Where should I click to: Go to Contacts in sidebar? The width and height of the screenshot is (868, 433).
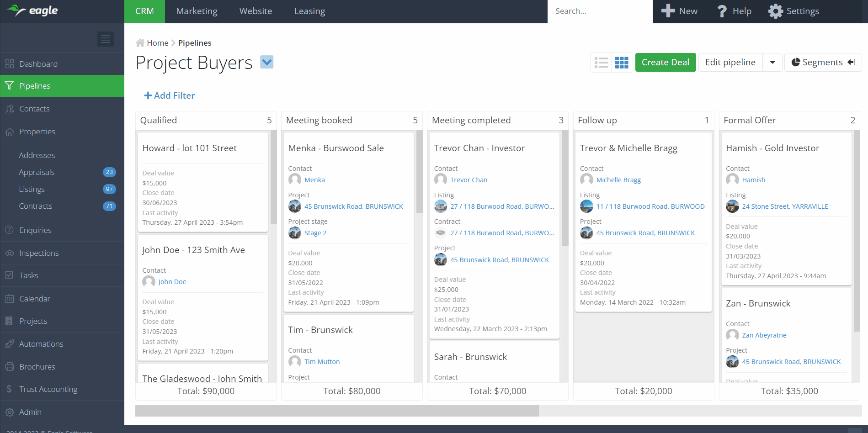(x=34, y=109)
